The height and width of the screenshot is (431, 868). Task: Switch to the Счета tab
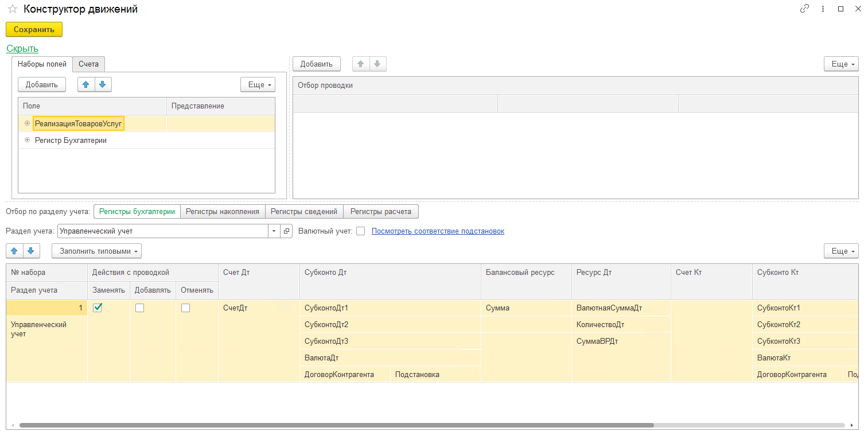click(89, 64)
